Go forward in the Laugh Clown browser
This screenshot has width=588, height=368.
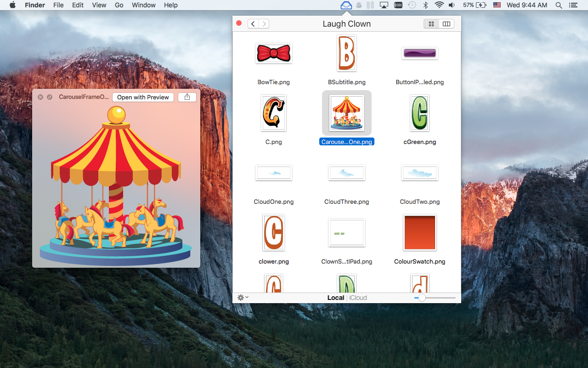(264, 24)
